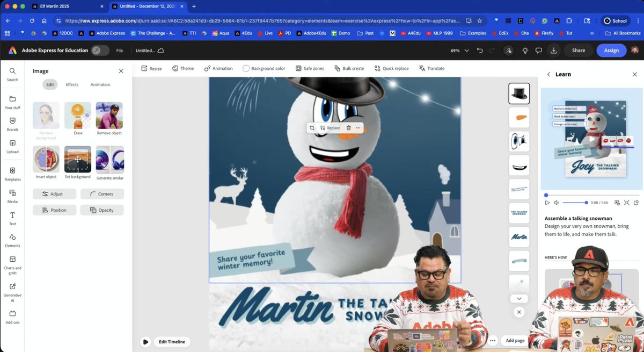This screenshot has width=644, height=352.
Task: Open the Upload panel
Action: (12, 146)
